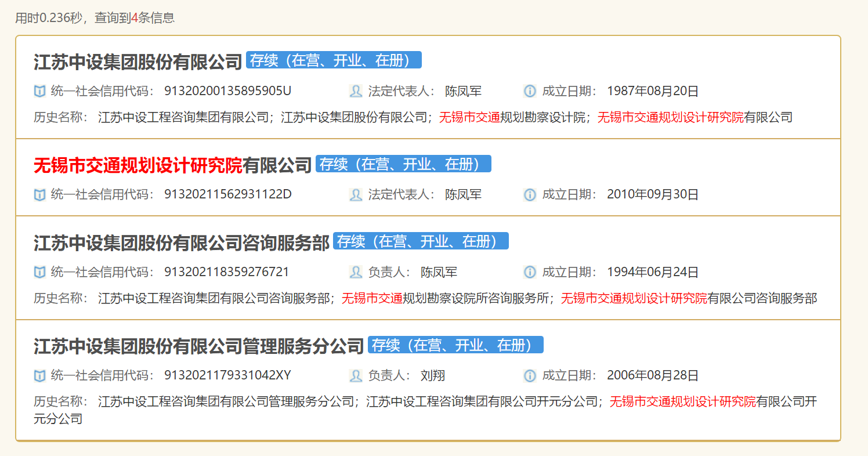868x456 pixels.
Task: Click the 存续 status badge on first result
Action: (x=333, y=60)
